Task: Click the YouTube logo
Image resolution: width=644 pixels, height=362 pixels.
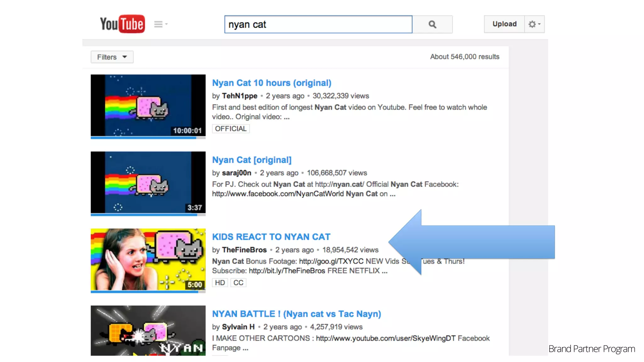Action: (122, 24)
